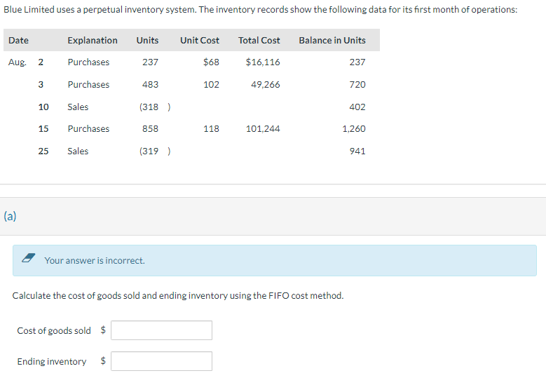
Task: Click the 'Aug.' date label
Action: tap(18, 62)
